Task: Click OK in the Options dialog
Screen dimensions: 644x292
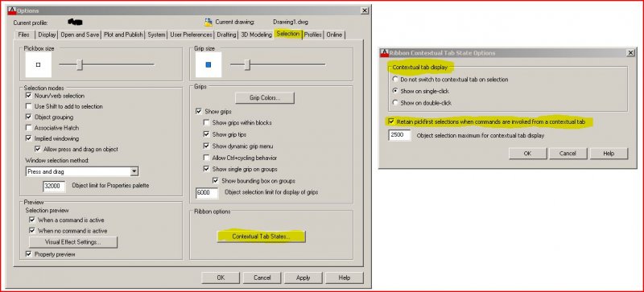Action: (x=221, y=278)
